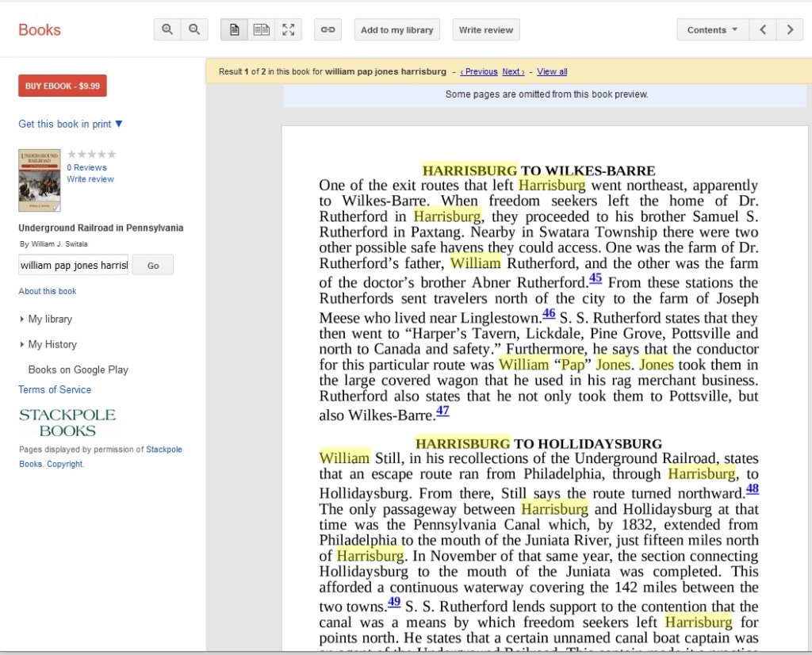Click the zoom out magnifier icon

click(x=193, y=30)
